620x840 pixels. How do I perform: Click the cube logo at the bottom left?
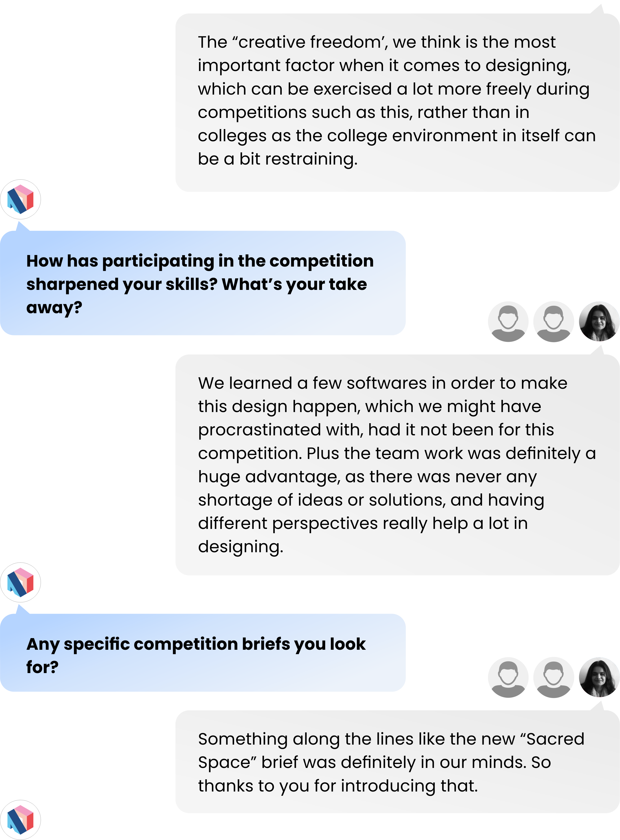[20, 820]
